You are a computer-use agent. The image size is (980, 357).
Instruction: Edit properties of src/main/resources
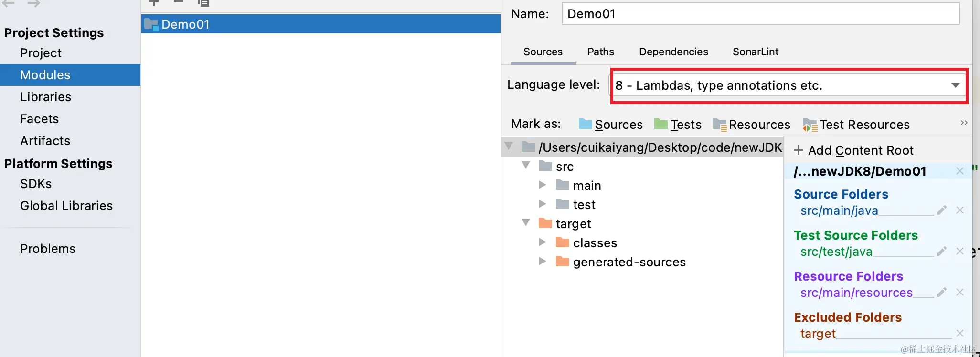tap(942, 292)
